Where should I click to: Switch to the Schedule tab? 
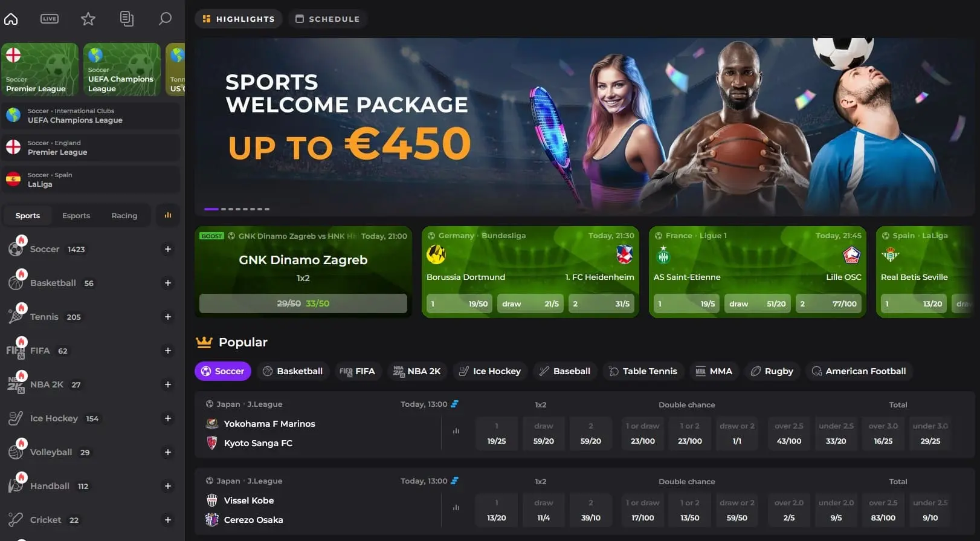(327, 19)
